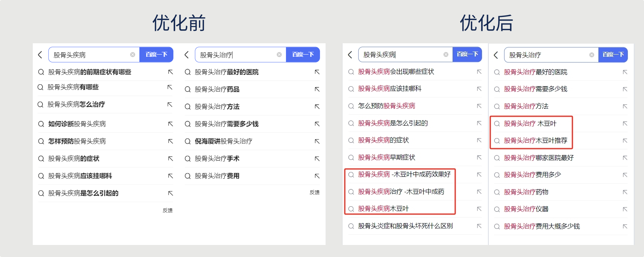Select suggestion 股骨头疾病木豆叶
Image resolution: width=644 pixels, height=257 pixels.
[384, 208]
